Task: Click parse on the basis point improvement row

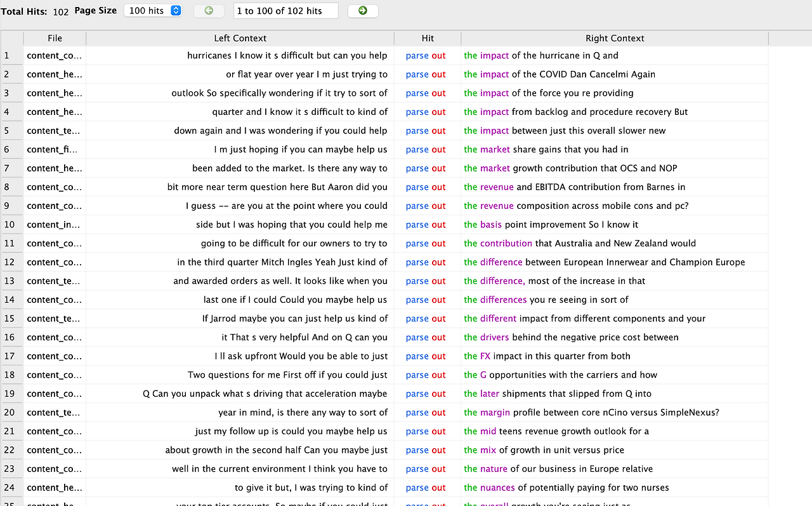Action: point(417,224)
